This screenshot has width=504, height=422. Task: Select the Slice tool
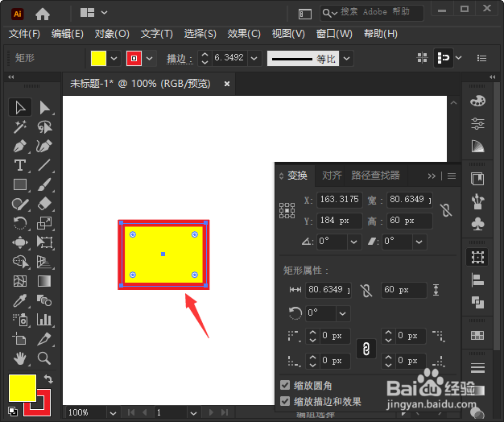tap(44, 339)
